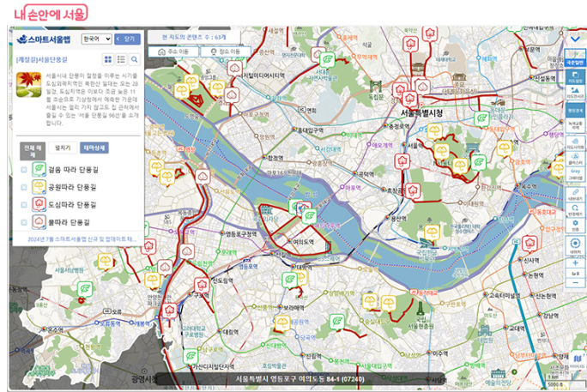Viewport: 587px width, 392px height.
Task: Click the 도심따라 단풍길 red maple icon
Action: pyautogui.click(x=39, y=204)
